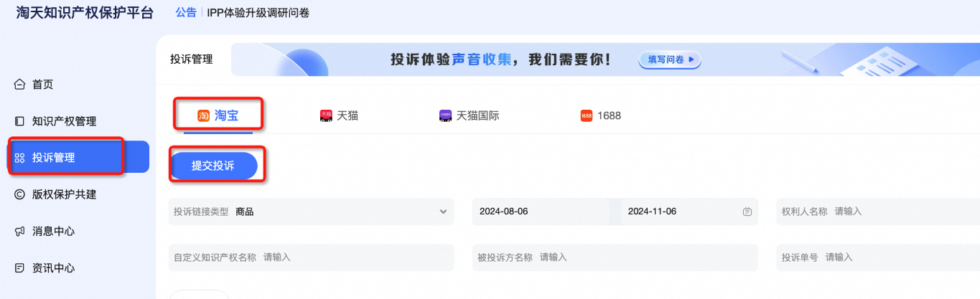Image resolution: width=980 pixels, height=299 pixels.
Task: Click the orange 1688 logo icon
Action: click(x=587, y=115)
